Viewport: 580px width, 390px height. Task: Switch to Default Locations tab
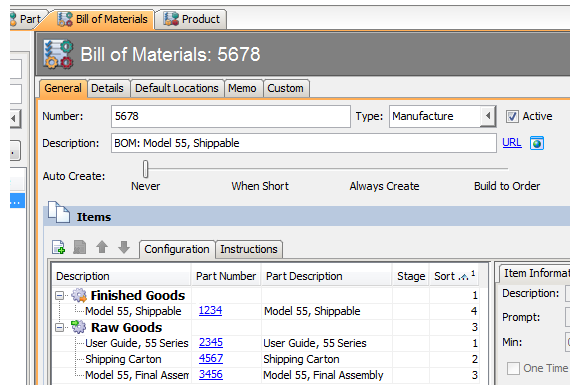(x=177, y=88)
